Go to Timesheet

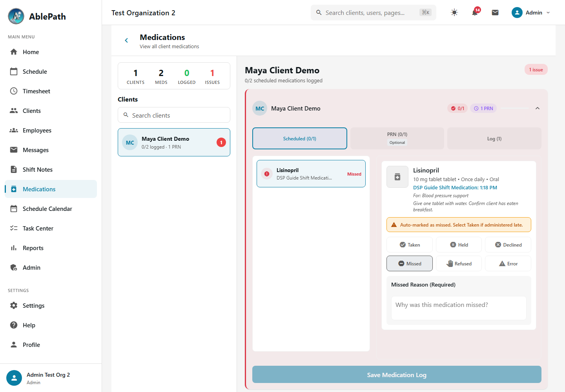[51, 91]
